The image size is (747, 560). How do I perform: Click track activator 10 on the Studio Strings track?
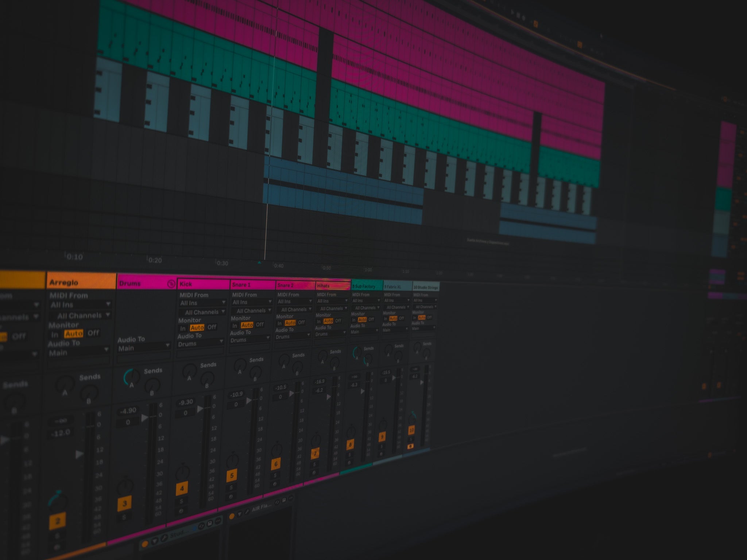pos(412,429)
